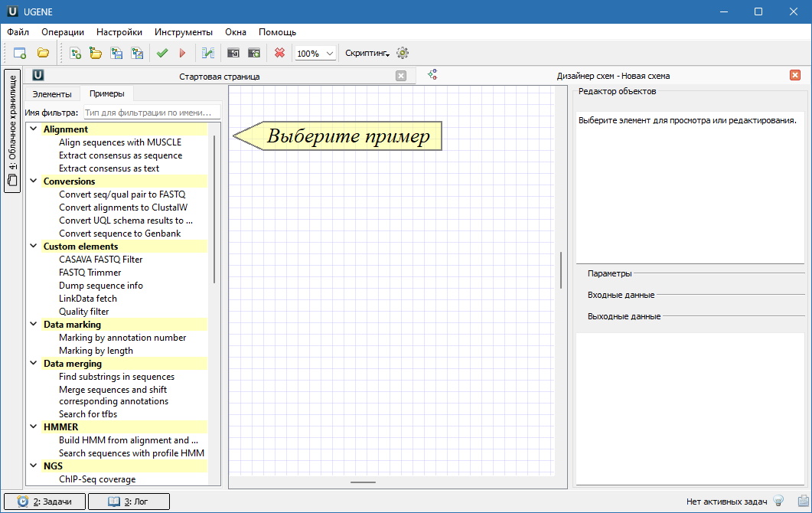Open the scripting settings gear

pos(402,53)
